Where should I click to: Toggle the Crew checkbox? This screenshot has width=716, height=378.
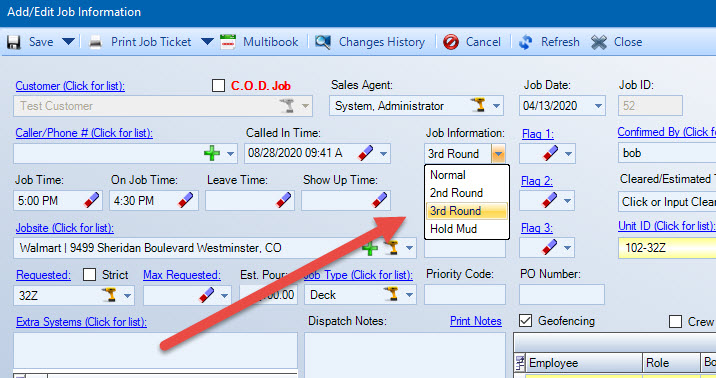point(675,321)
